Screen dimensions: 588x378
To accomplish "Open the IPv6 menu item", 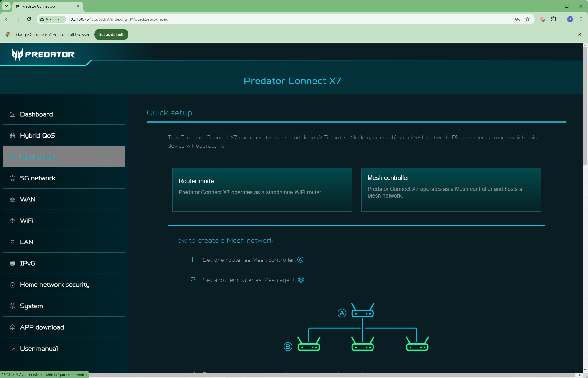I will click(x=27, y=263).
